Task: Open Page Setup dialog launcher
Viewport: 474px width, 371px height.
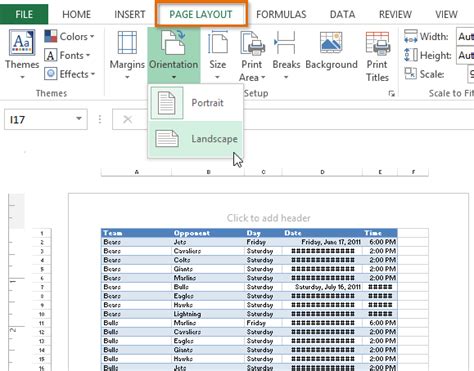Action: point(392,94)
